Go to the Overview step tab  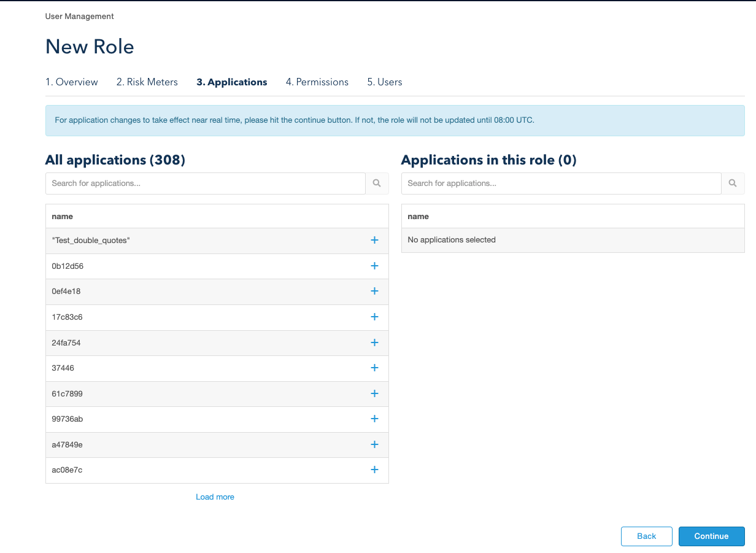coord(72,82)
